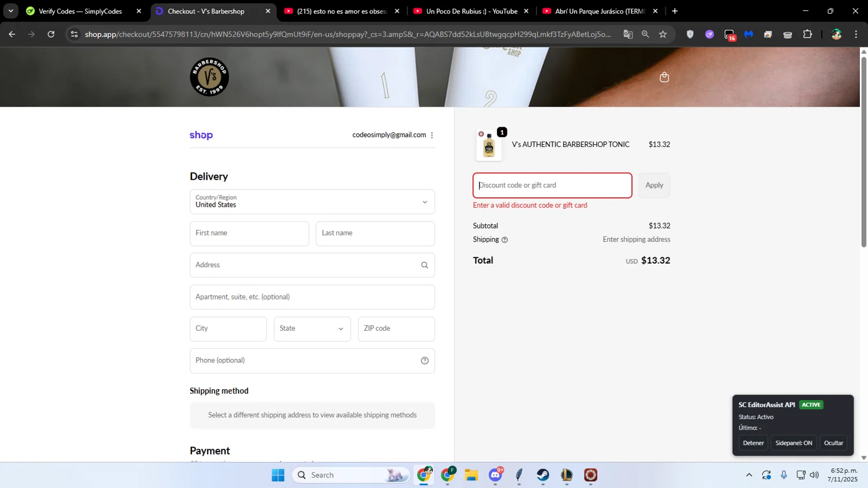Click the search icon in Address field
Viewport: 868px width, 488px height.
coord(425,265)
